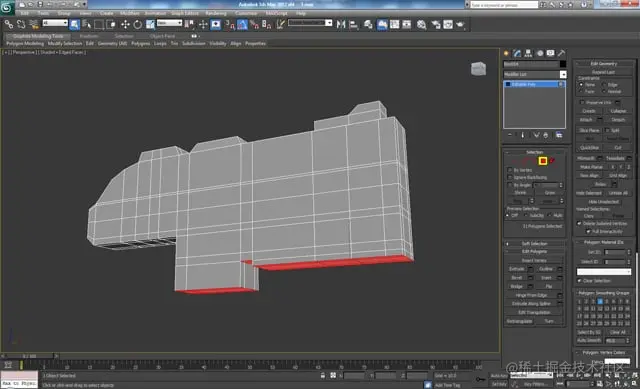This screenshot has width=640, height=389.
Task: Toggle the Preserve UVs checkbox
Action: click(582, 102)
